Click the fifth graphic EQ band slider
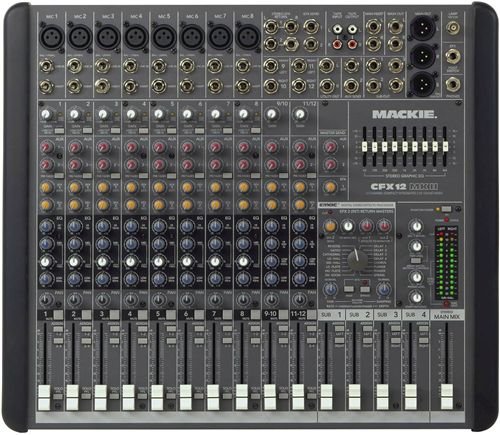This screenshot has height=435, width=500. tap(405, 146)
